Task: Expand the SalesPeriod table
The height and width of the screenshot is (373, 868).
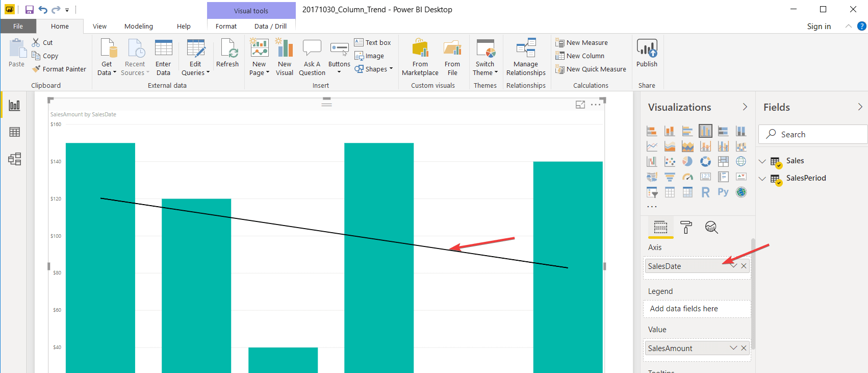Action: pos(762,179)
